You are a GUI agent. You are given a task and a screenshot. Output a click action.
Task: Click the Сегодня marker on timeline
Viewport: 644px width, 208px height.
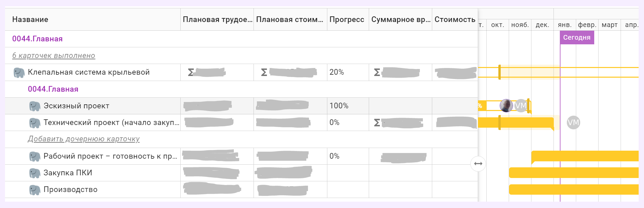577,38
